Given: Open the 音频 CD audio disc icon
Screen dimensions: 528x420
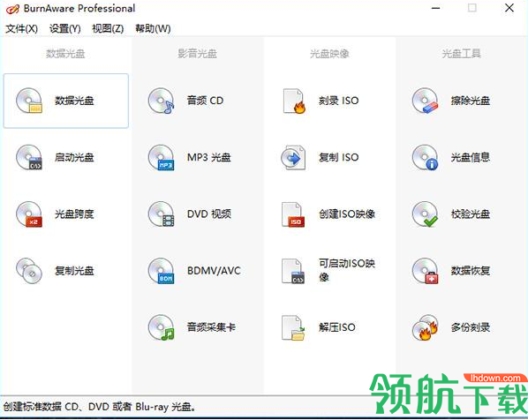Looking at the screenshot, I should pos(162,101).
